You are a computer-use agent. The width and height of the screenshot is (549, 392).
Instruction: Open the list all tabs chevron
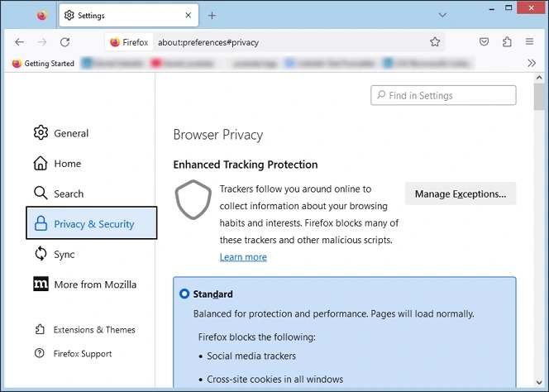coord(442,15)
